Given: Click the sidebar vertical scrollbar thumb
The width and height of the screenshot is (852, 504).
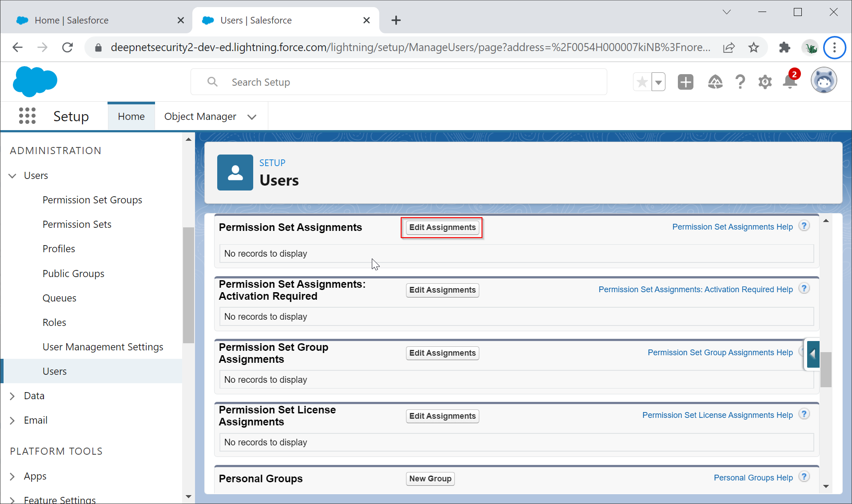Looking at the screenshot, I should (x=188, y=284).
